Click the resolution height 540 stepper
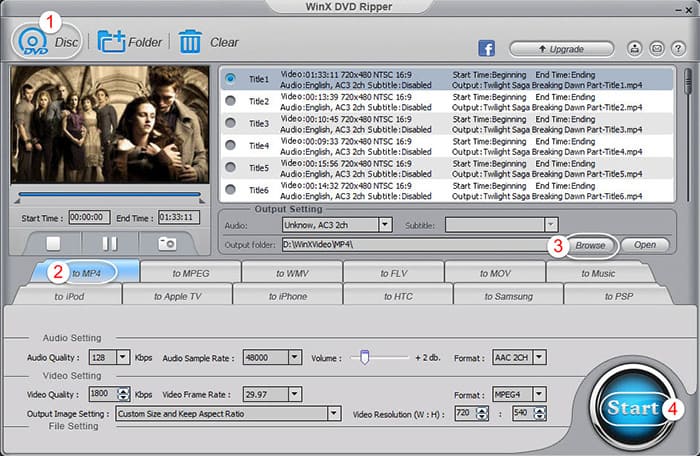 (x=540, y=414)
